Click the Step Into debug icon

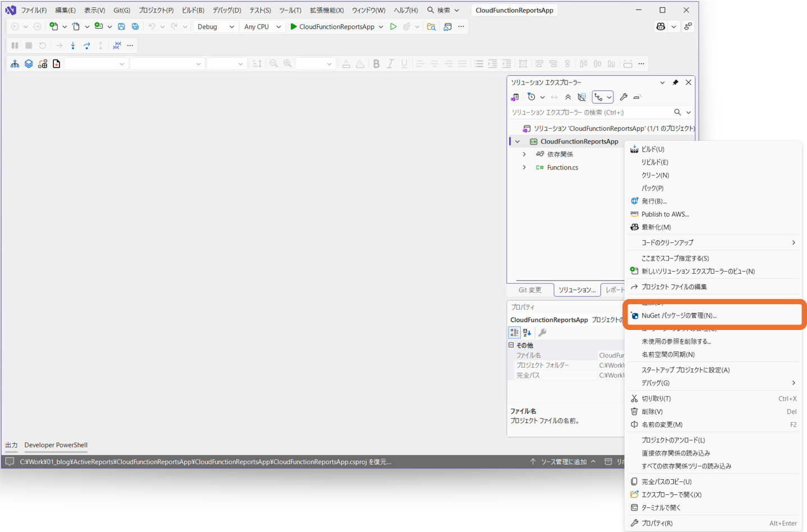coord(73,45)
